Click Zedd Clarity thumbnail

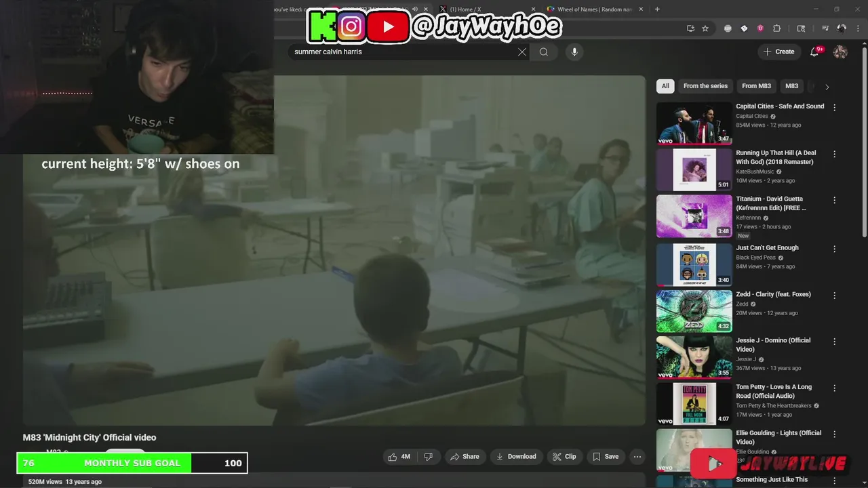pyautogui.click(x=694, y=311)
